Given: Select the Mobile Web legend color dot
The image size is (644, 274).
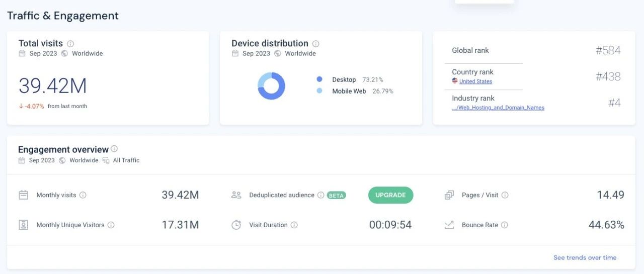Looking at the screenshot, I should point(319,91).
